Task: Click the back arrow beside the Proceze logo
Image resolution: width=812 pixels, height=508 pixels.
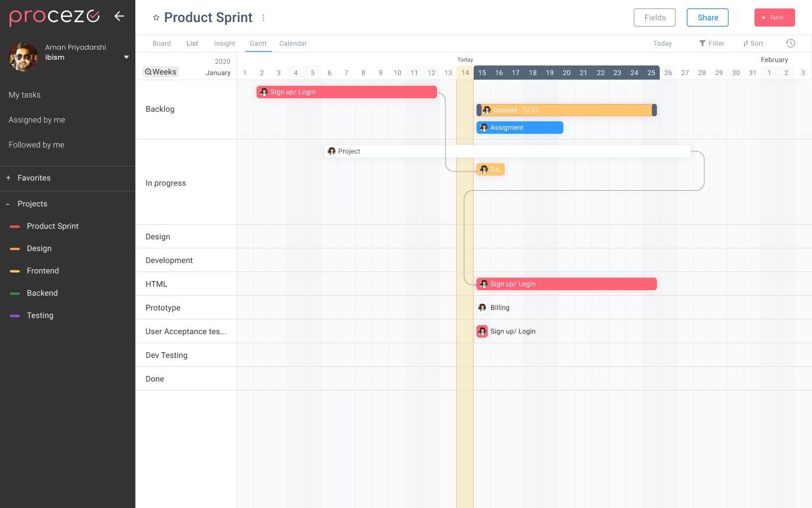Action: (x=119, y=16)
